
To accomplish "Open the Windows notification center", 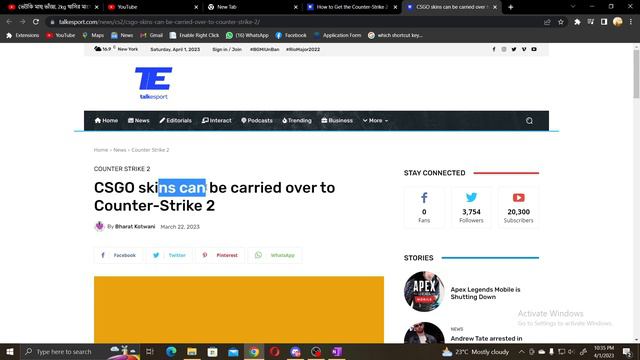I will 627,351.
